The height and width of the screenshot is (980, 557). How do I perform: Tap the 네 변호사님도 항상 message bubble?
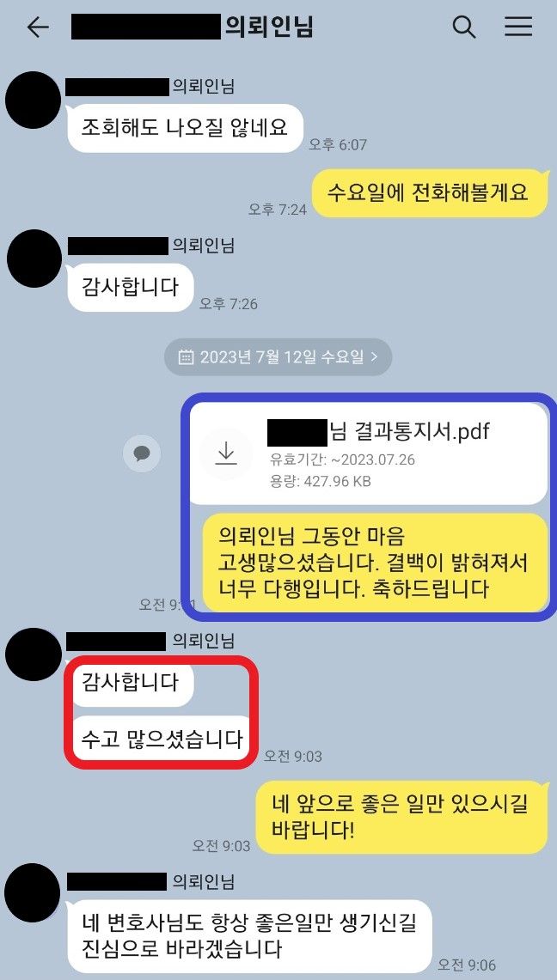pos(249,936)
